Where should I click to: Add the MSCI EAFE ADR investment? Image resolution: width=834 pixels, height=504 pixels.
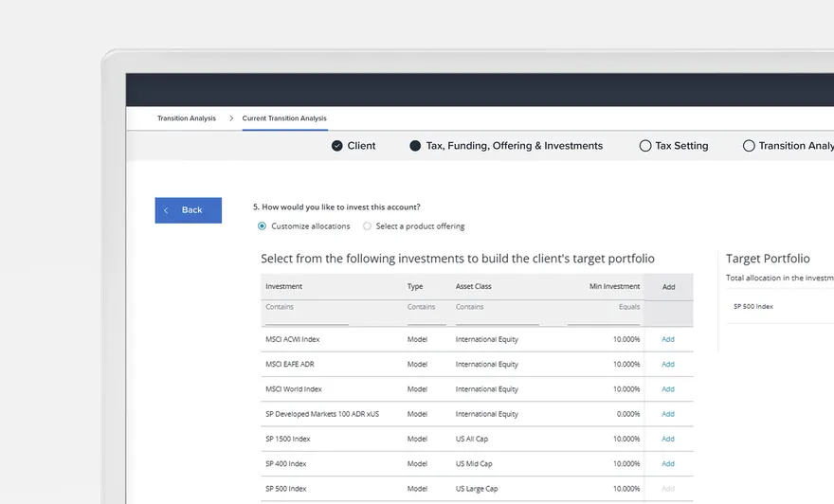[668, 364]
